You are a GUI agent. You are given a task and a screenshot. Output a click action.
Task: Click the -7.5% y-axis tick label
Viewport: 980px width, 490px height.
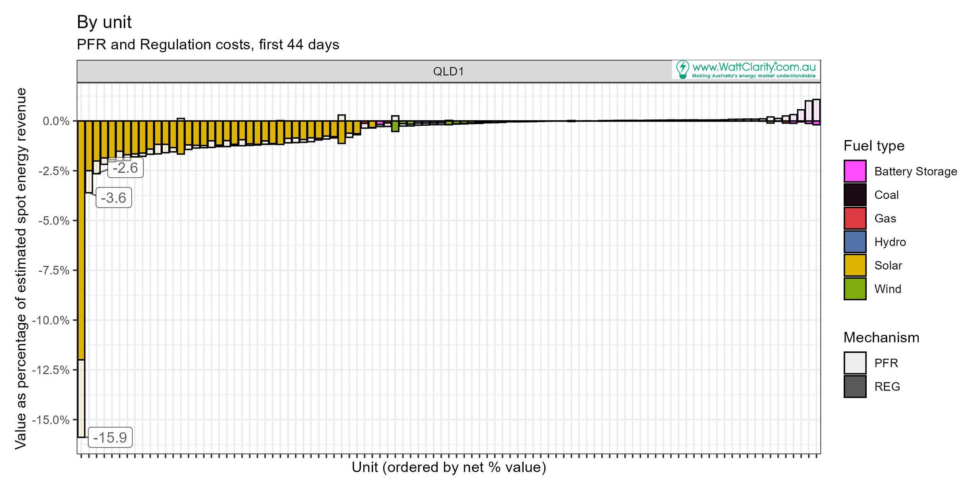point(54,270)
